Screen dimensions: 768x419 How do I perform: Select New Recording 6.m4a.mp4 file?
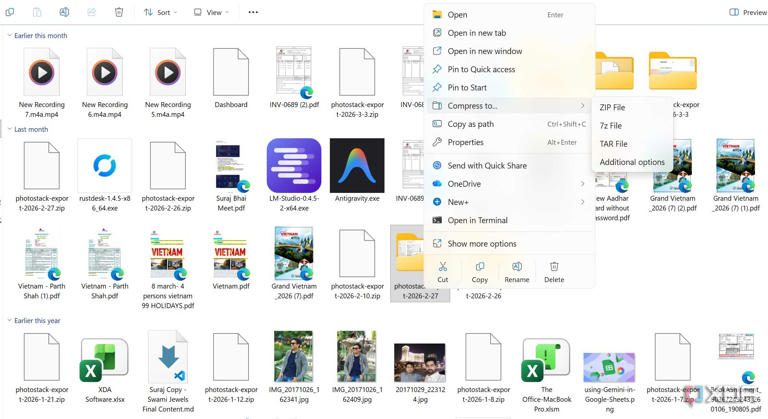click(x=105, y=82)
